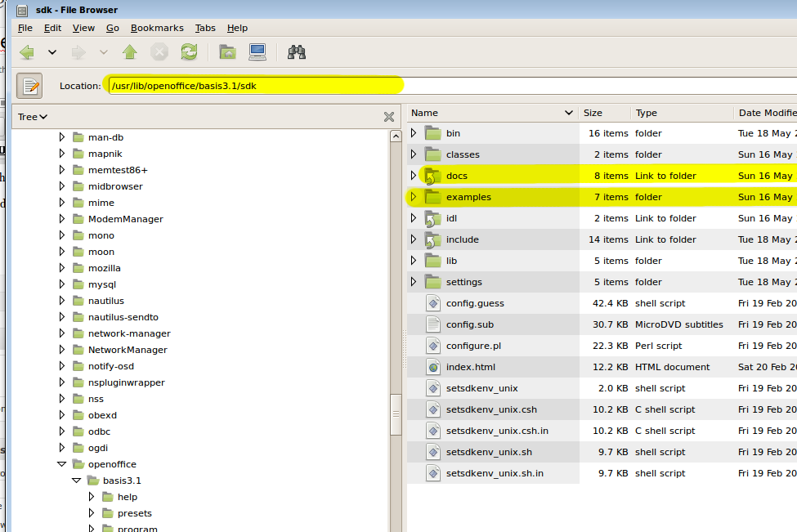The height and width of the screenshot is (532, 797).
Task: Click the greyed-out Forward arrow
Action: click(78, 52)
